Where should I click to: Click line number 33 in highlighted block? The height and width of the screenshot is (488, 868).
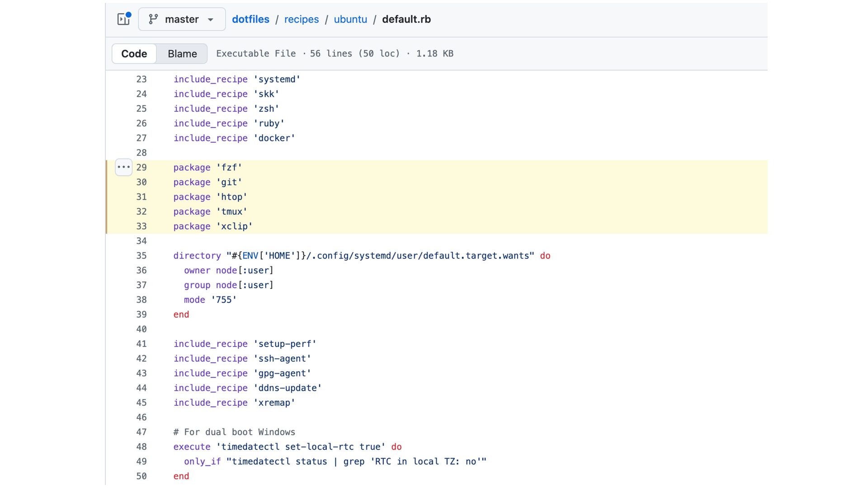[x=142, y=226]
